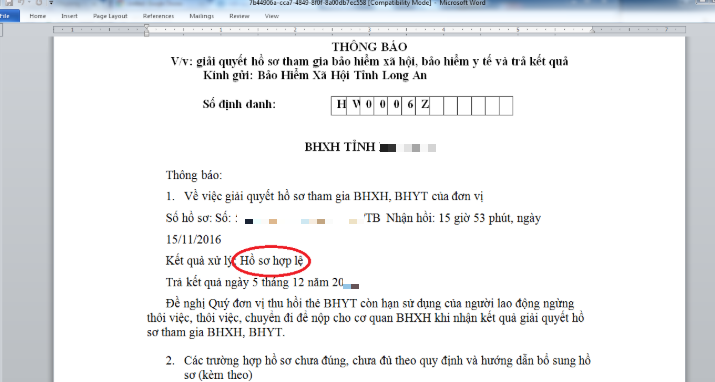The width and height of the screenshot is (715, 382).
Task: Switch to the View tab
Action: [271, 16]
